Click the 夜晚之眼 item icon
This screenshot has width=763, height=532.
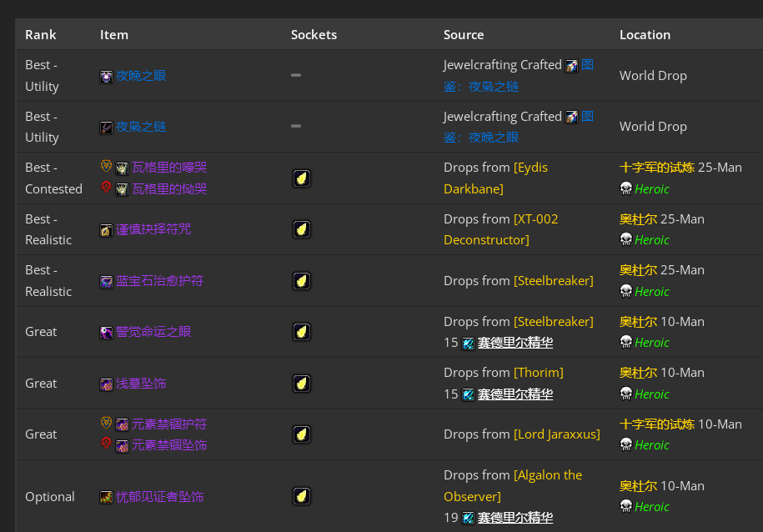(106, 77)
